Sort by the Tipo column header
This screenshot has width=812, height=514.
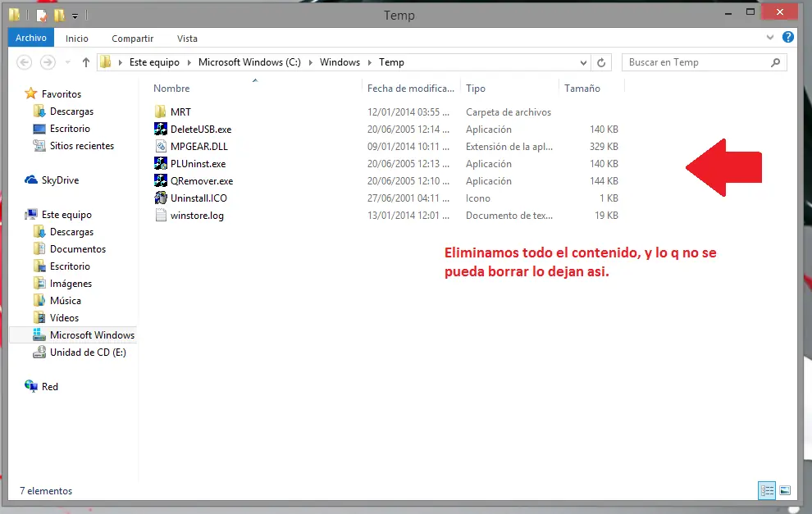pyautogui.click(x=476, y=88)
